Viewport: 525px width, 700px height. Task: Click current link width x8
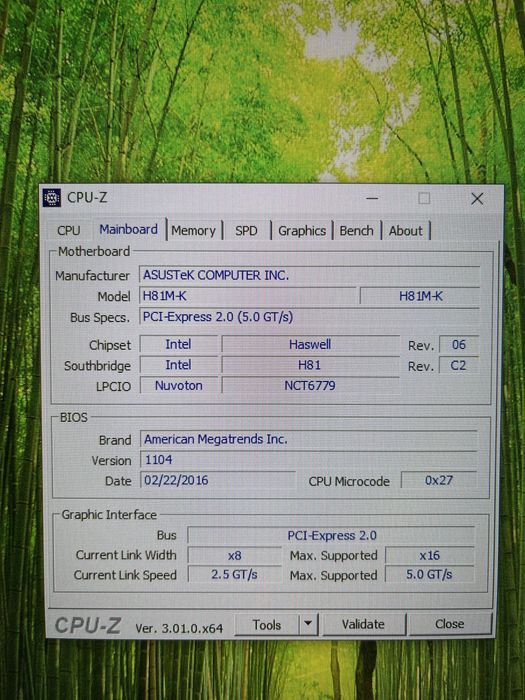235,555
